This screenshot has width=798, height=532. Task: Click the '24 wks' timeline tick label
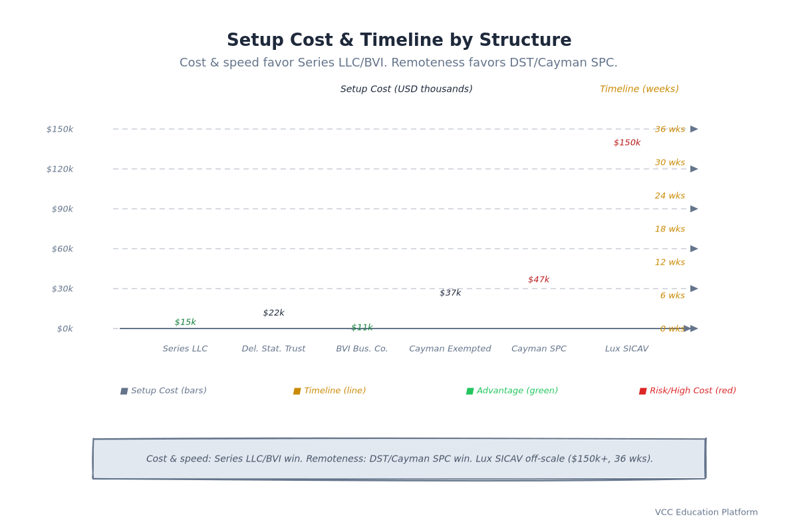tap(670, 196)
